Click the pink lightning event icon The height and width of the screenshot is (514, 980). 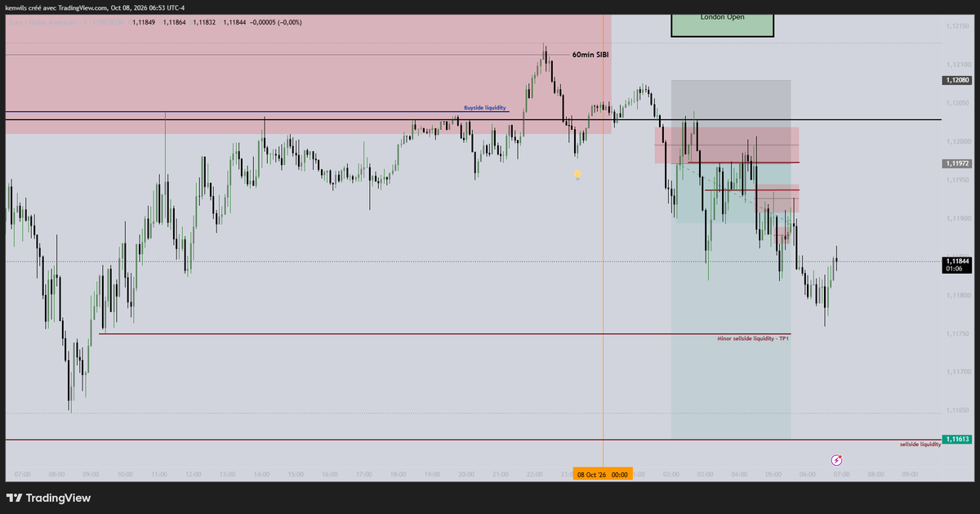point(836,461)
